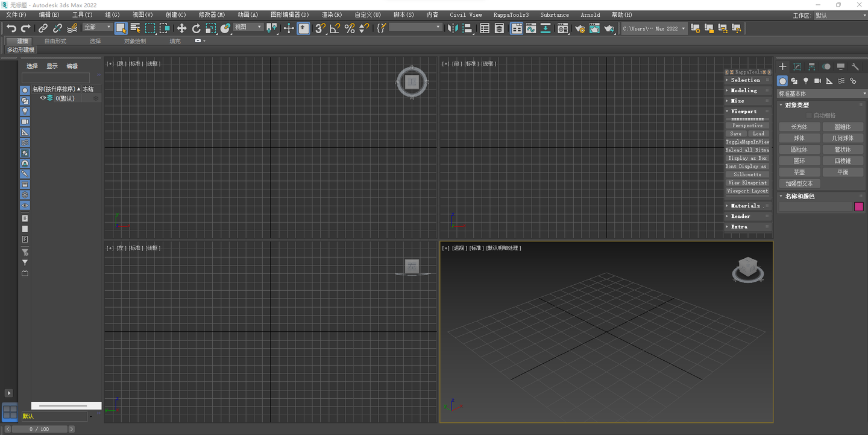Open the Cameras category in Create panel

pyautogui.click(x=817, y=81)
